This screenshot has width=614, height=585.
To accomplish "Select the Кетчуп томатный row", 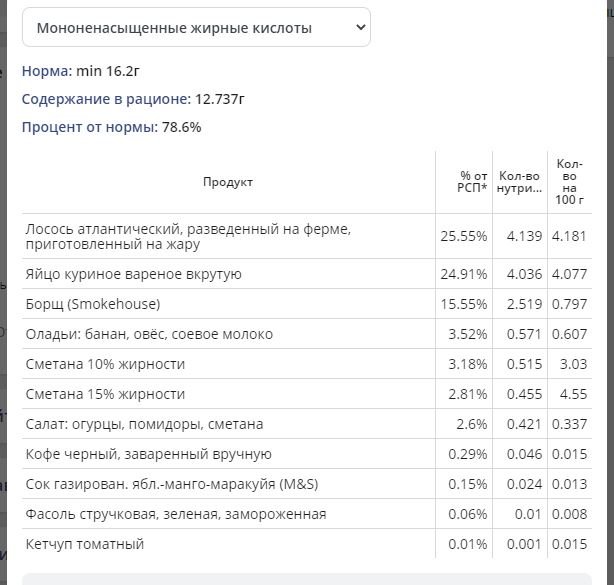I will (x=307, y=544).
